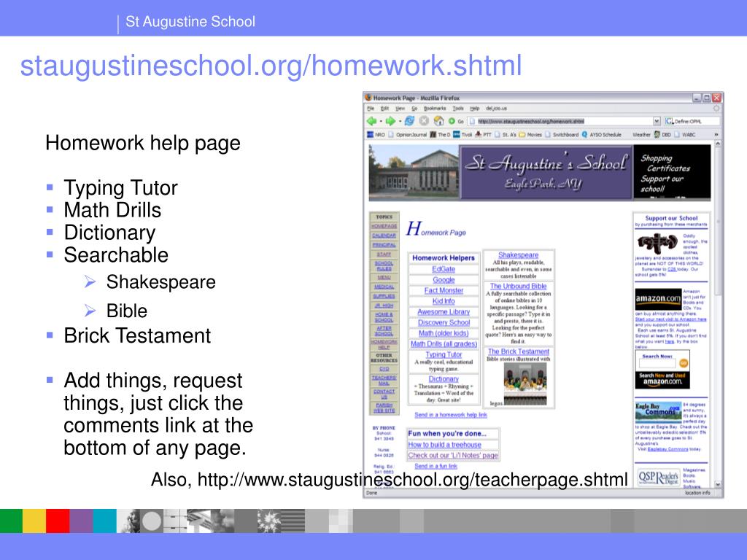Open the DBD bookmark
Image resolution: width=747 pixels, height=560 pixels.
(x=662, y=135)
